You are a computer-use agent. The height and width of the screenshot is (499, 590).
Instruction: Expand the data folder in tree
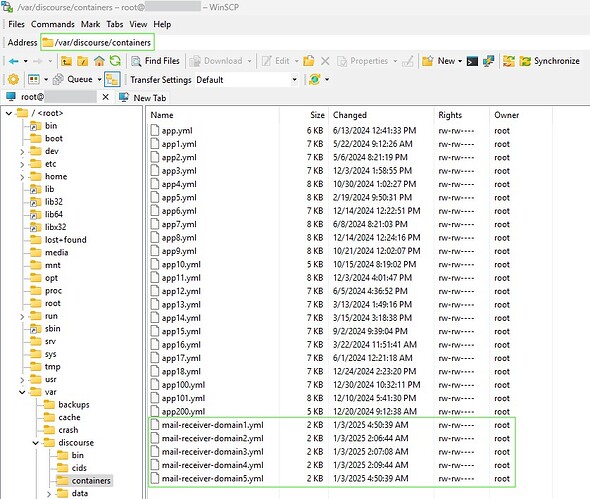click(x=49, y=494)
